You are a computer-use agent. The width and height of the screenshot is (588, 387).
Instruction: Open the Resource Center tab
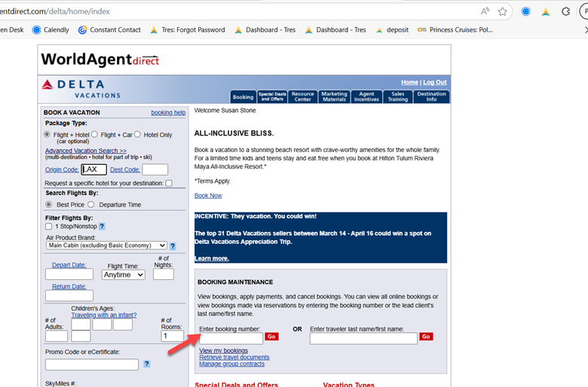[x=302, y=96]
